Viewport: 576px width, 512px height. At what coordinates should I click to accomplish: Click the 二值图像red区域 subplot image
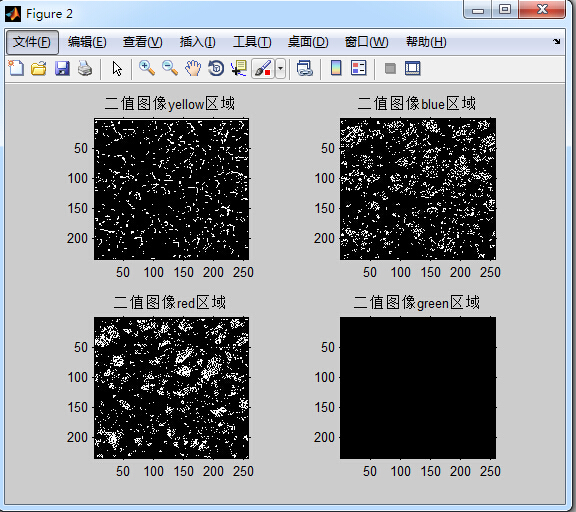pyautogui.click(x=172, y=388)
